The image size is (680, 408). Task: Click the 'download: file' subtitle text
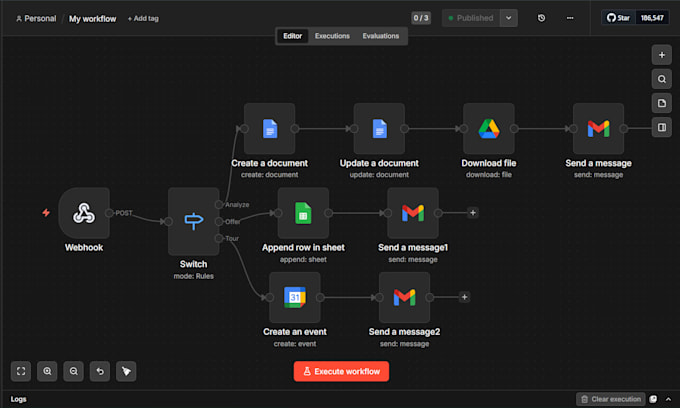pos(489,175)
